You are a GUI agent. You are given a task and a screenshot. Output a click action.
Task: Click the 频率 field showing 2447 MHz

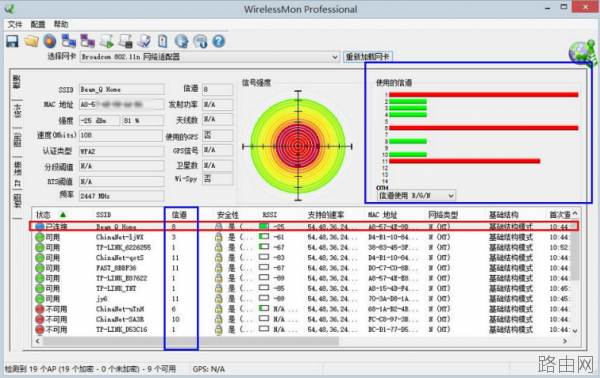click(x=121, y=196)
